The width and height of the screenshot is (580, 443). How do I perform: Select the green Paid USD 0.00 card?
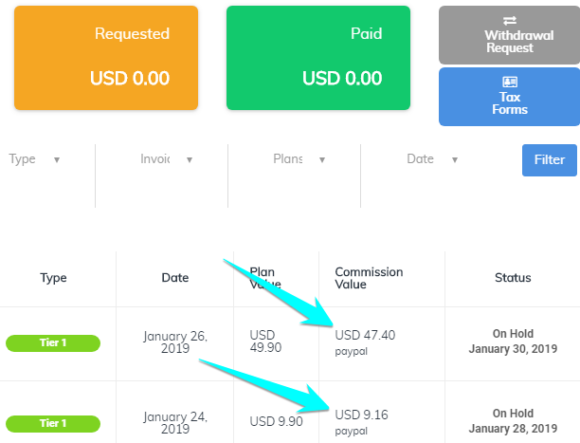(x=318, y=58)
